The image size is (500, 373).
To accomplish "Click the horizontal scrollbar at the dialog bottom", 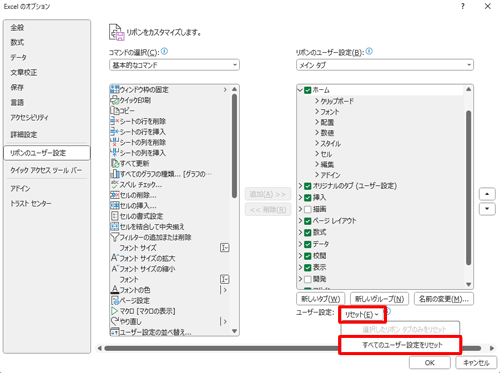I will [292, 348].
